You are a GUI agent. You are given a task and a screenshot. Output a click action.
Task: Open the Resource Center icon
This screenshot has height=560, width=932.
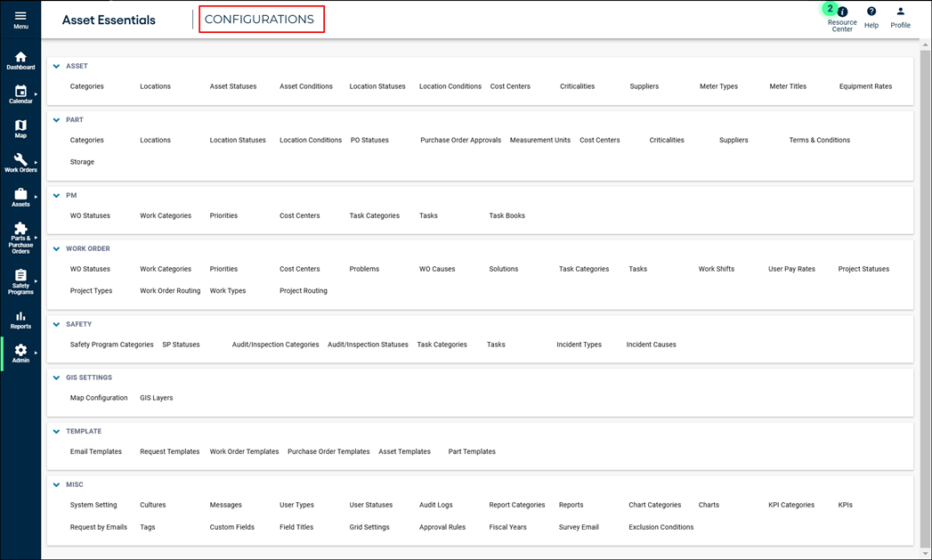point(842,12)
